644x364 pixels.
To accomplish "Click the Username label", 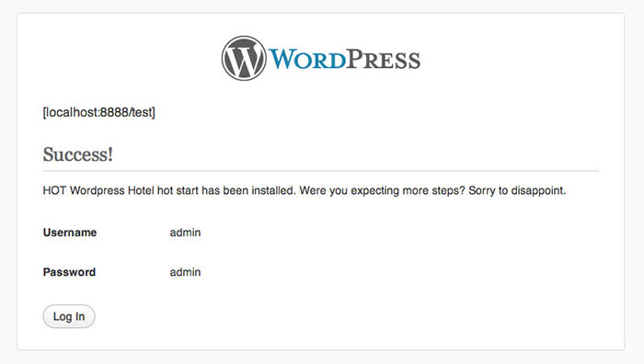I will pos(70,233).
